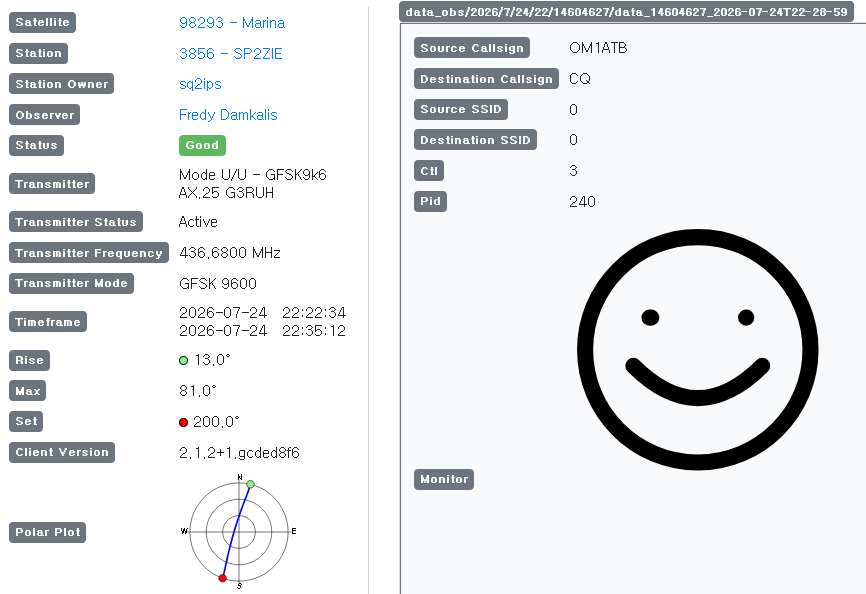
Task: Click the green Good status badge
Action: tap(202, 145)
